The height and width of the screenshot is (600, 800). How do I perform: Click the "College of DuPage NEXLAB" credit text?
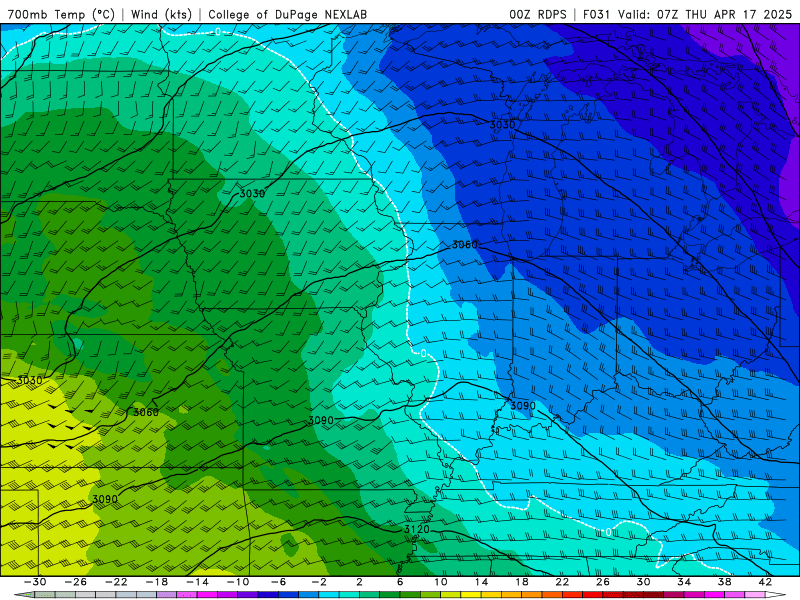point(288,14)
